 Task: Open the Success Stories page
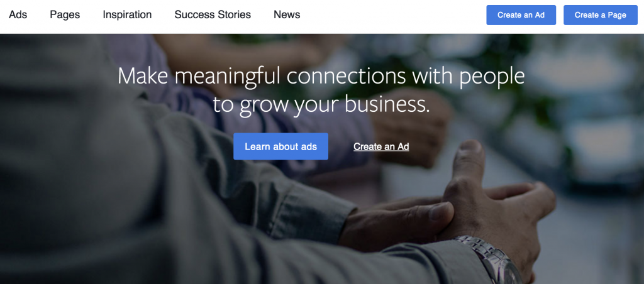pyautogui.click(x=213, y=14)
